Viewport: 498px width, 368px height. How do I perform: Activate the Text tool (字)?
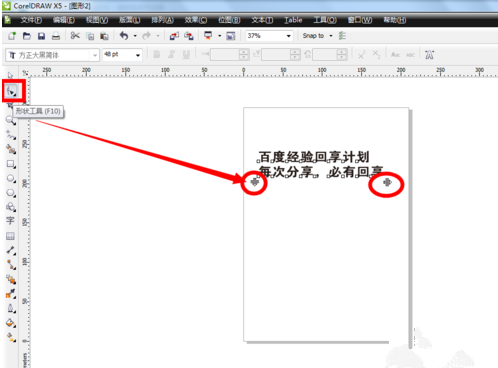[10, 221]
